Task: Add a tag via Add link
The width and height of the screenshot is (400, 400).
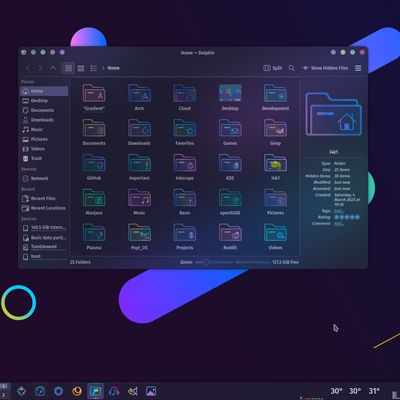Action: pyautogui.click(x=339, y=211)
